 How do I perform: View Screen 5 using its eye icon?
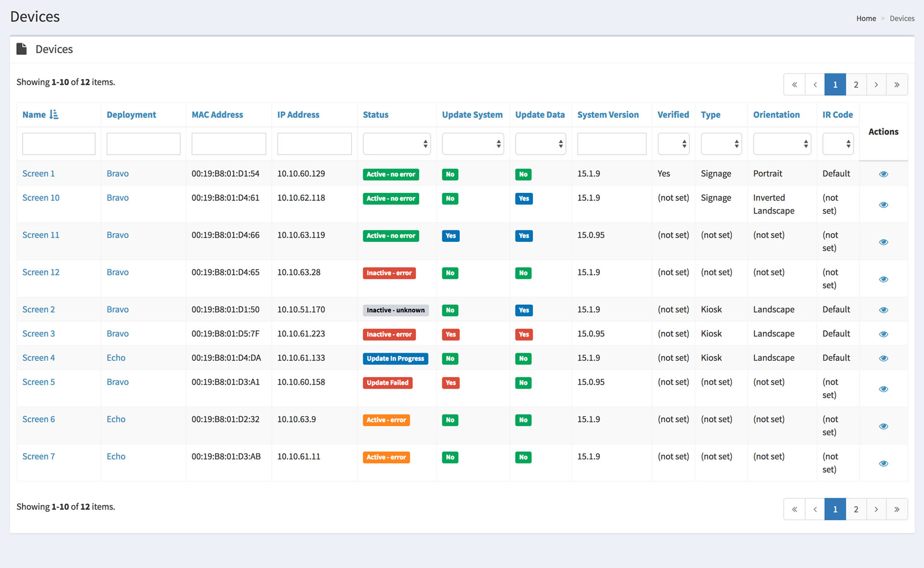pyautogui.click(x=883, y=389)
